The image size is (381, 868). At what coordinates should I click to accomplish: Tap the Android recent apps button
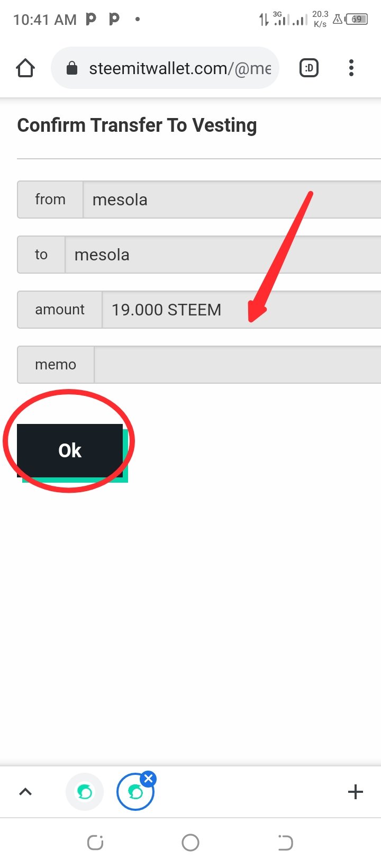point(95,842)
